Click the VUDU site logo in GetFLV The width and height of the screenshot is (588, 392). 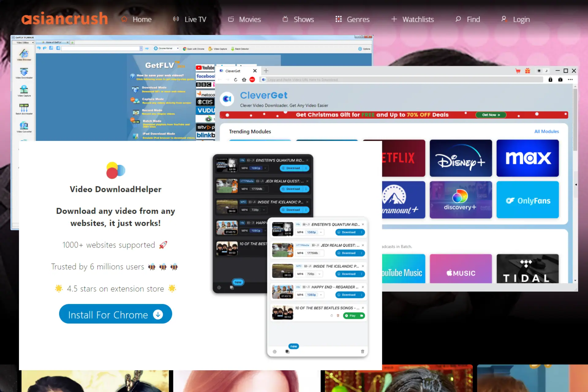point(205,110)
